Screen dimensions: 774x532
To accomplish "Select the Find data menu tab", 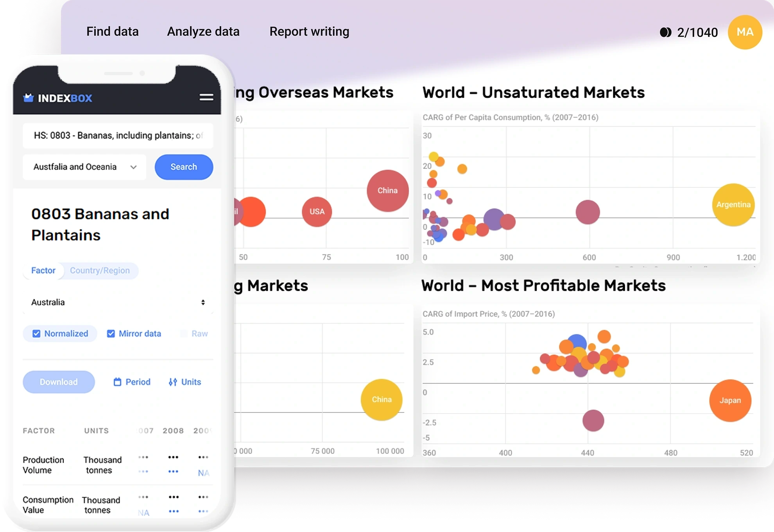I will click(x=112, y=31).
